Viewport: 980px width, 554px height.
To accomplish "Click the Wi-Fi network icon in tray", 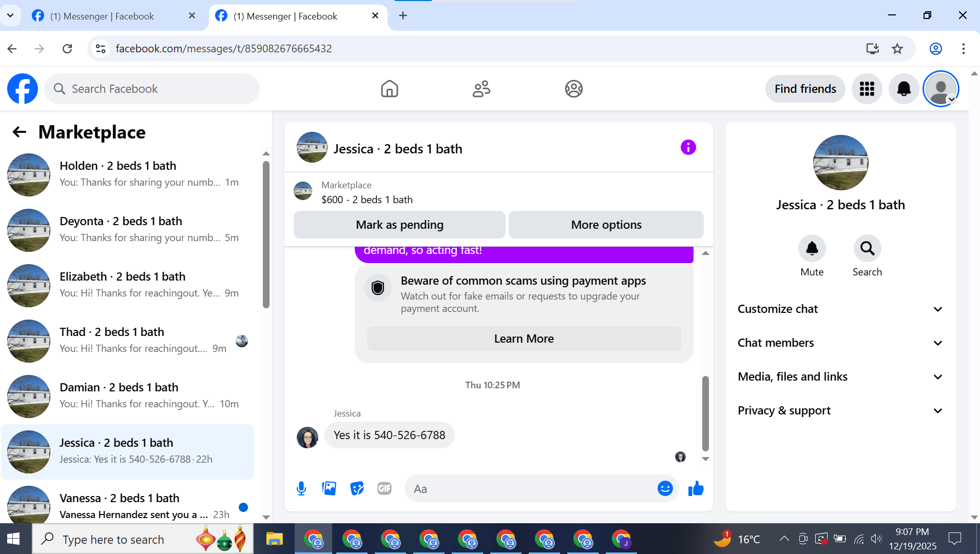I will (x=859, y=539).
